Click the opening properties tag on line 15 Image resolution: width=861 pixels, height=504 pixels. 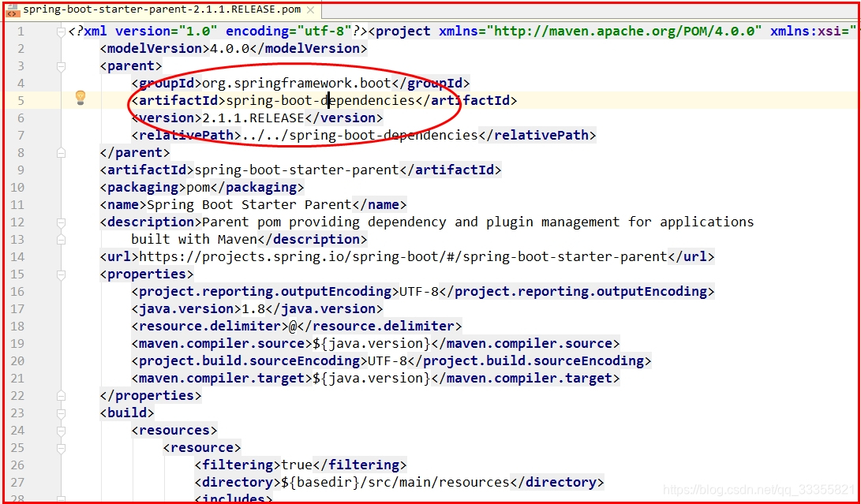[x=147, y=274]
